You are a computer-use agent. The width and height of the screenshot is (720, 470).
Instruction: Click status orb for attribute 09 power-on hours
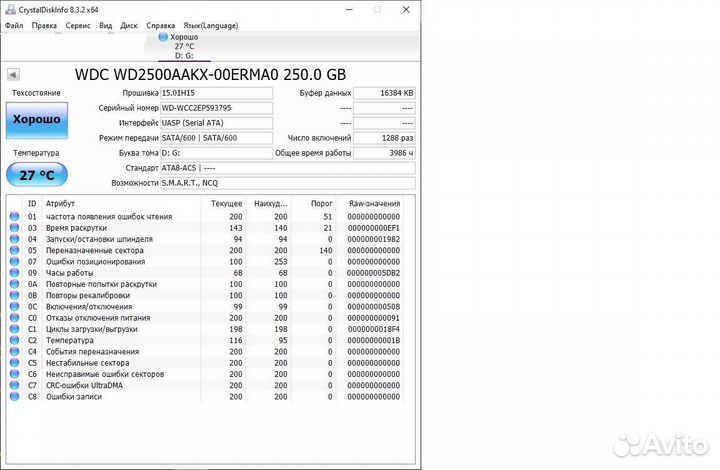15,273
